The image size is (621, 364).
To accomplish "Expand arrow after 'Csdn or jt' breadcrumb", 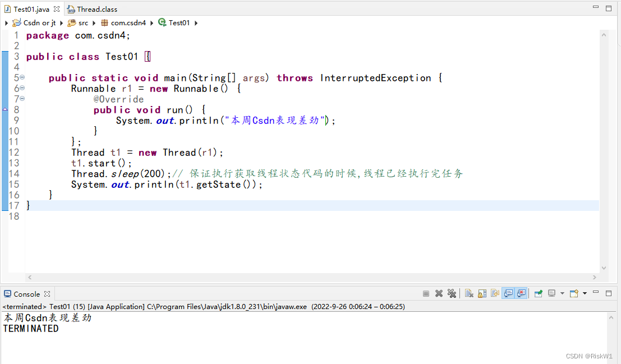I will (x=61, y=23).
